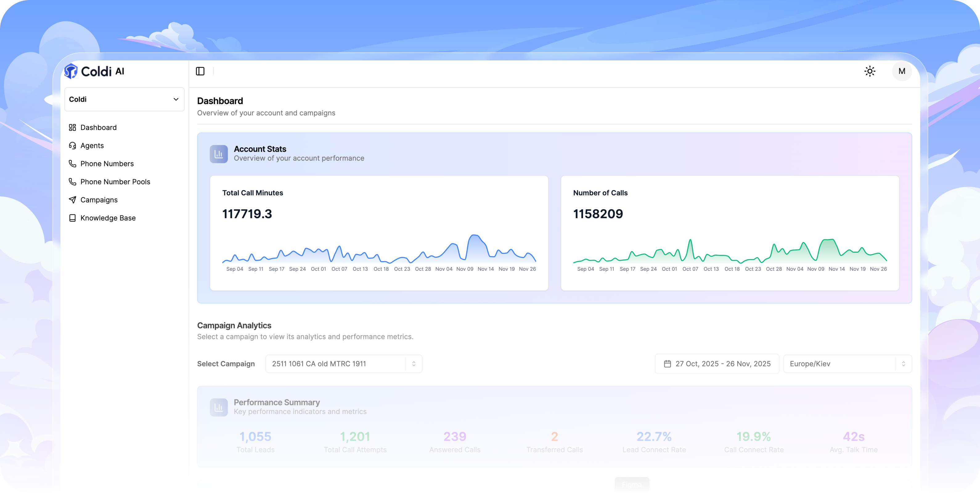
Task: Toggle light/dark theme with the sun icon
Action: tap(870, 71)
